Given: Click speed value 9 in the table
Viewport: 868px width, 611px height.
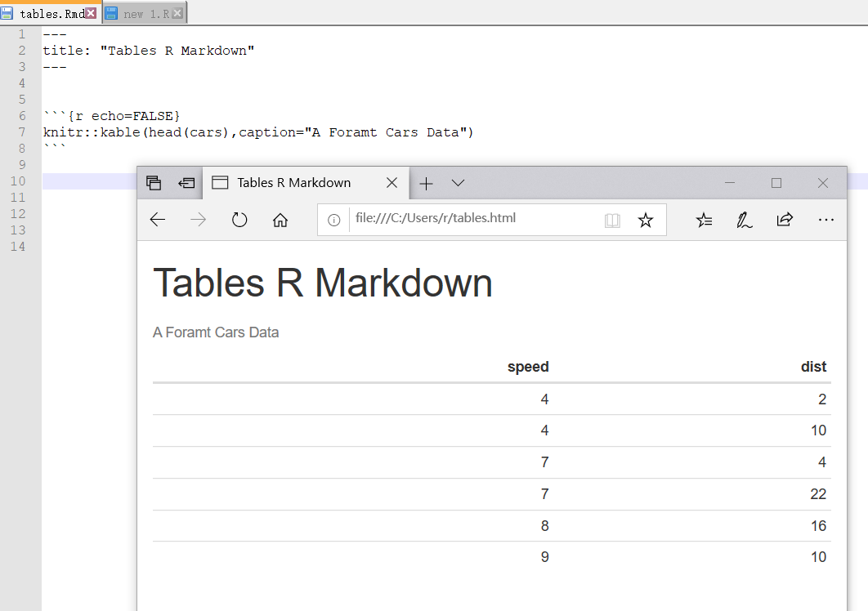Looking at the screenshot, I should point(544,557).
